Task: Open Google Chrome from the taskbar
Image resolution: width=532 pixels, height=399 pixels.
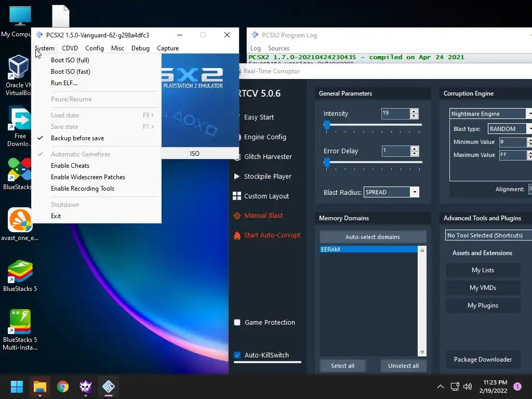Action: pos(63,387)
